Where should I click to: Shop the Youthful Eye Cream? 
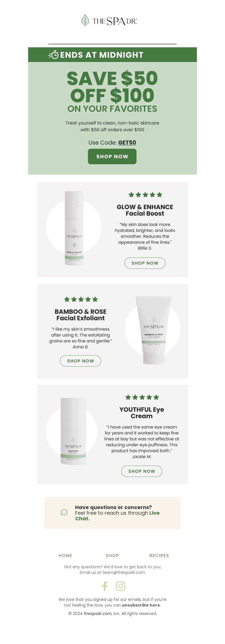tap(142, 471)
